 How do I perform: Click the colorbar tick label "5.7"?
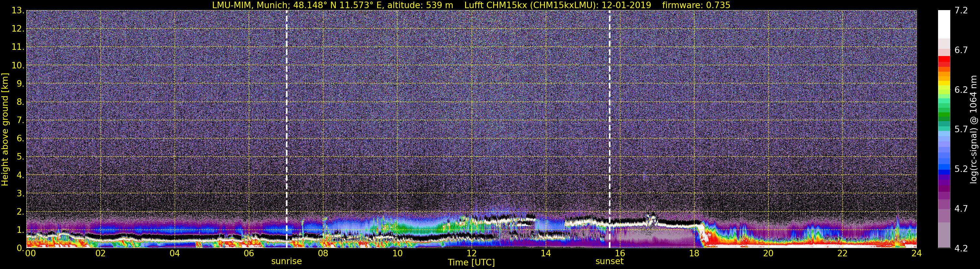(961, 130)
